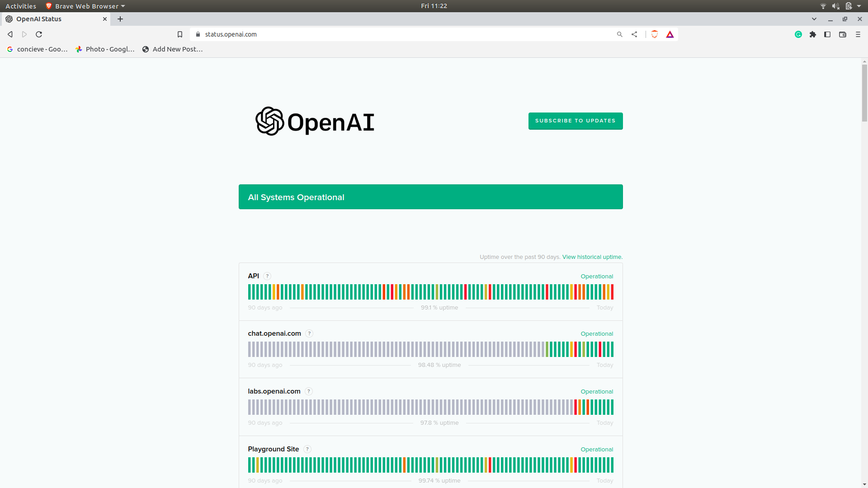Open the Brave Shields lion icon
The width and height of the screenshot is (868, 488).
(x=655, y=34)
